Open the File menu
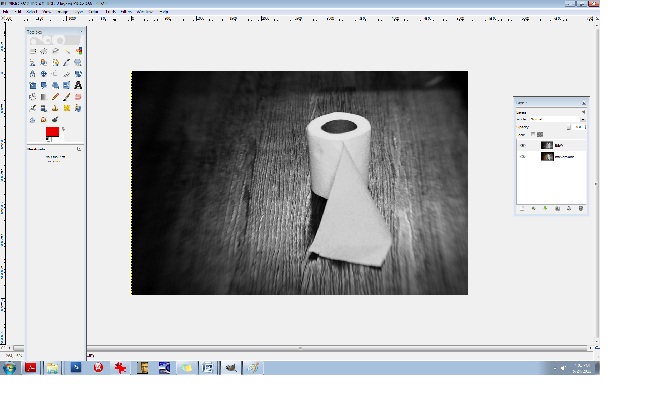 [6, 11]
